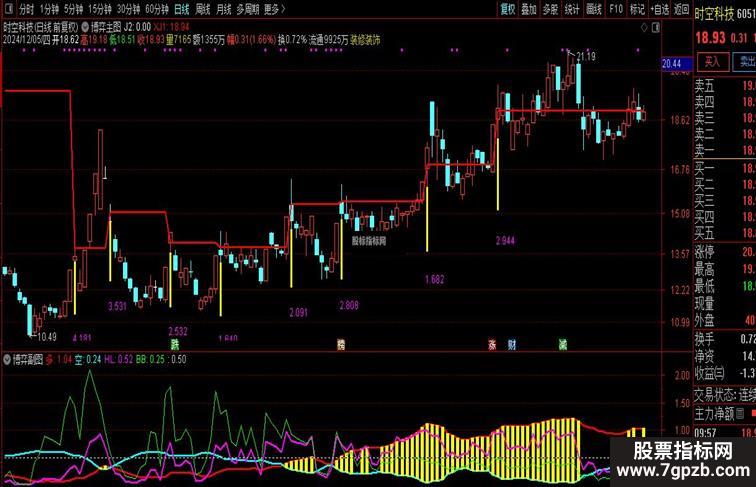Open the 复权 price adjustment option

508,9
